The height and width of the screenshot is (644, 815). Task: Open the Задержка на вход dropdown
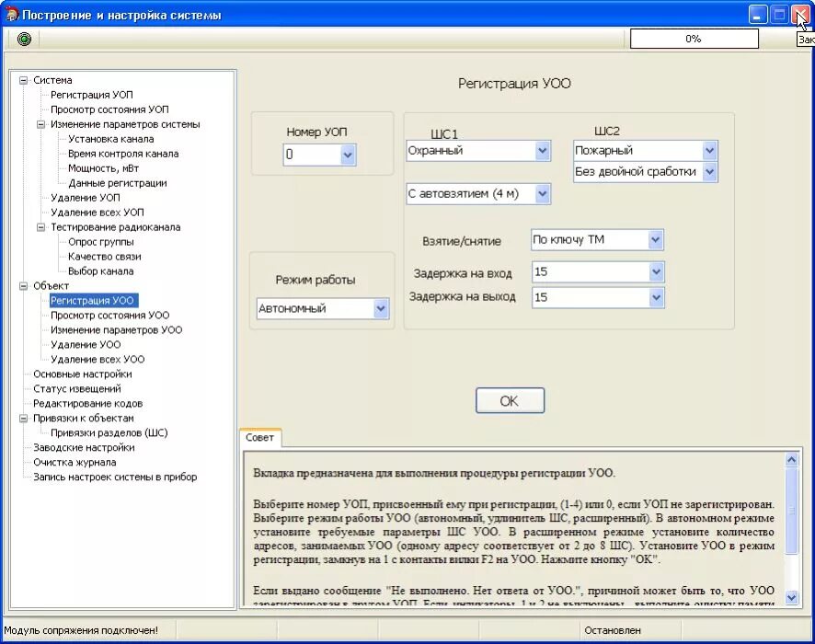(656, 271)
